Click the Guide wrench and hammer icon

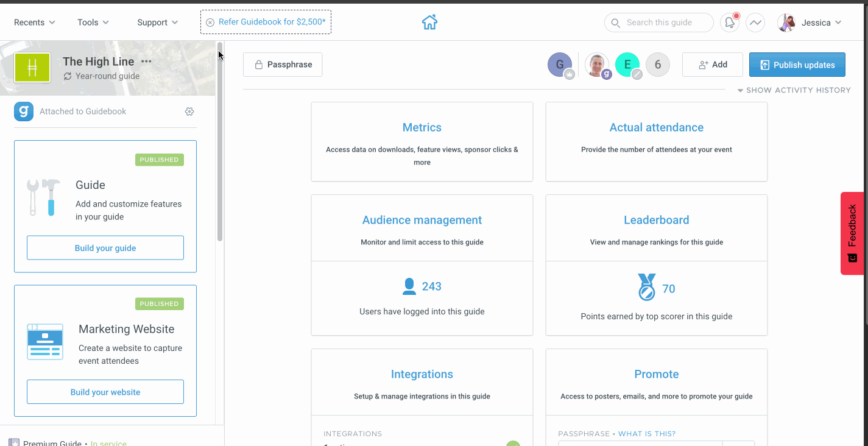[x=44, y=197]
